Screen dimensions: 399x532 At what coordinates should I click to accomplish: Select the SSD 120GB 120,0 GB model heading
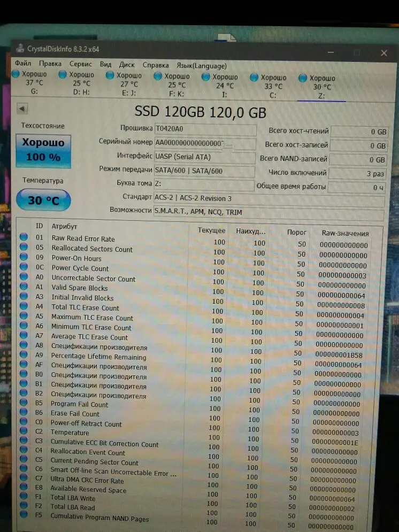[200, 112]
